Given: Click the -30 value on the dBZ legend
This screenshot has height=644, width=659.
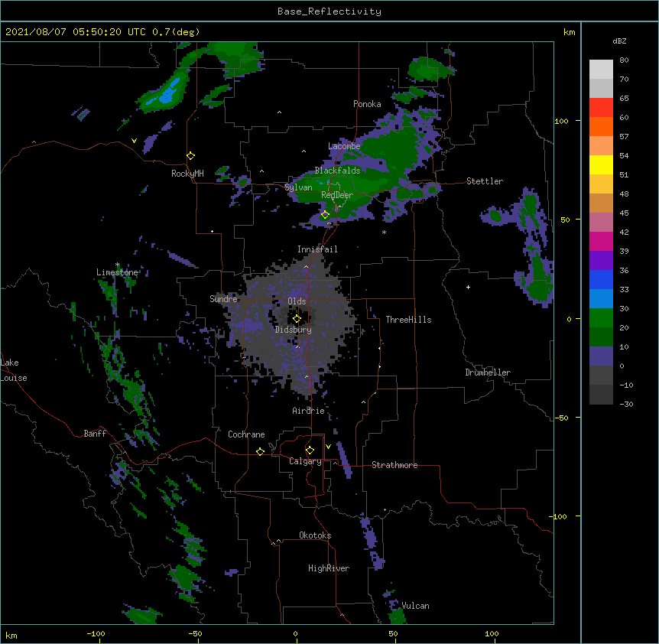Looking at the screenshot, I should coord(626,405).
